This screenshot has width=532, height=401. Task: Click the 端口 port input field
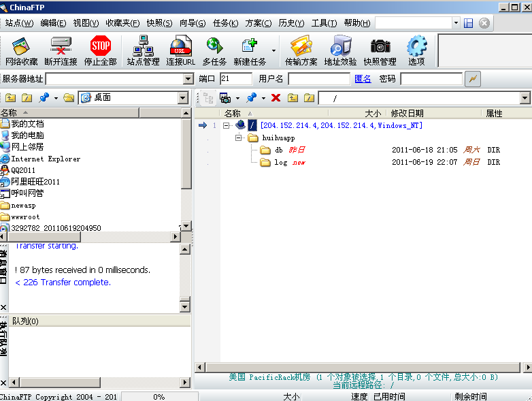pos(235,79)
